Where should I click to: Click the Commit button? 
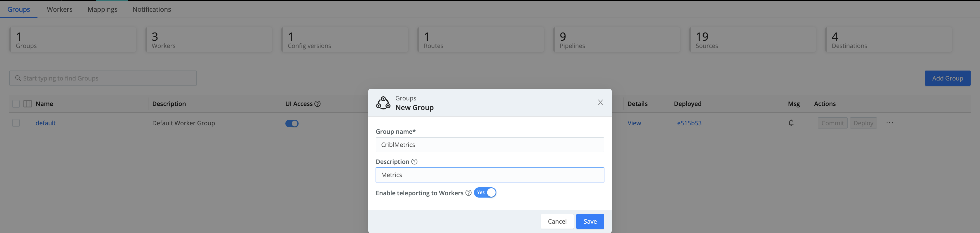pos(832,123)
